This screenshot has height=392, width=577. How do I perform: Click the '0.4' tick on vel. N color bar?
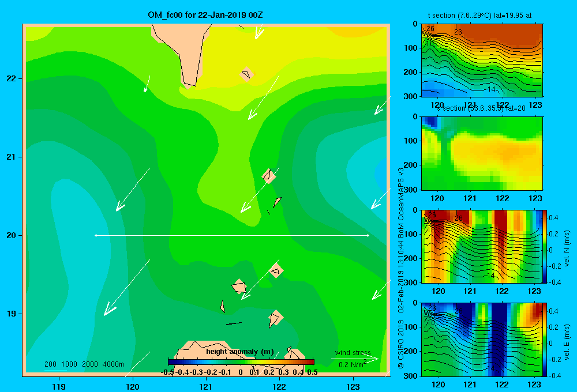[x=553, y=218]
